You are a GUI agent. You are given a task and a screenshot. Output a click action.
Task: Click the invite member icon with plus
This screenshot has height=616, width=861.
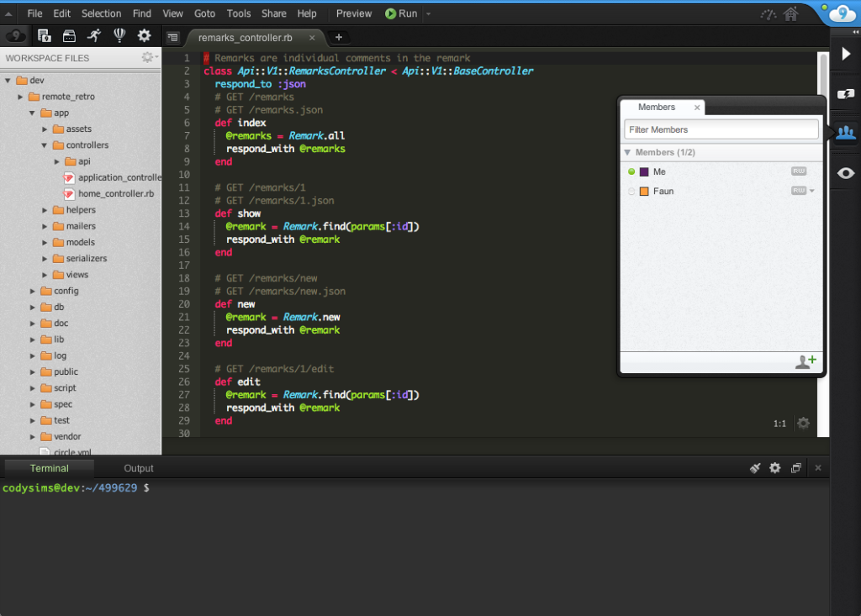[806, 362]
